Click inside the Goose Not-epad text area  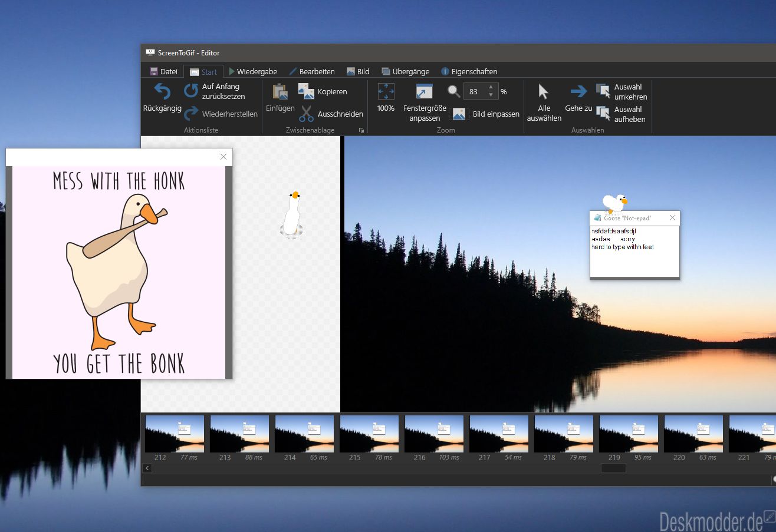coord(634,252)
